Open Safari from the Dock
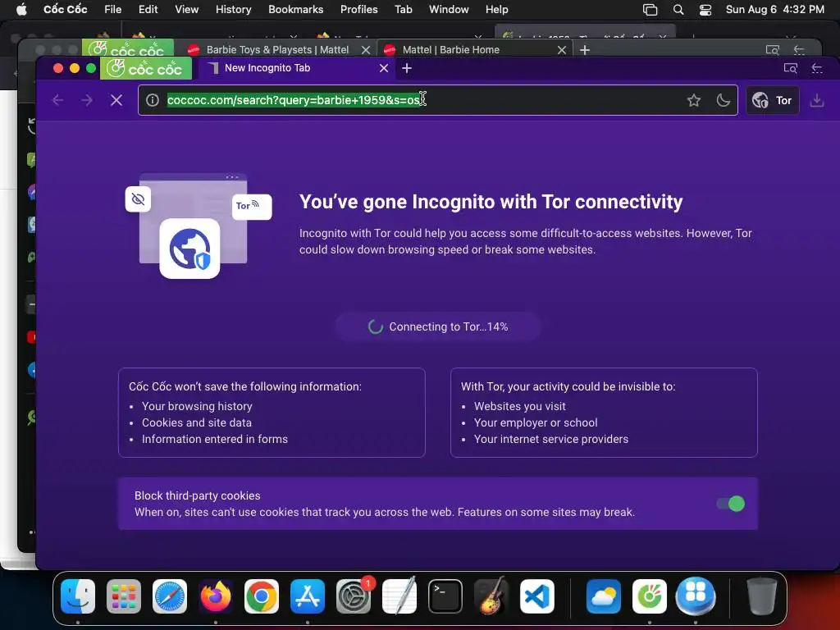The image size is (840, 630). pyautogui.click(x=170, y=596)
